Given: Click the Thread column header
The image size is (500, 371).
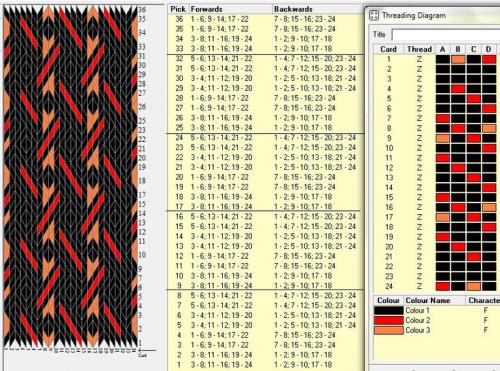Looking at the screenshot, I should [x=419, y=49].
